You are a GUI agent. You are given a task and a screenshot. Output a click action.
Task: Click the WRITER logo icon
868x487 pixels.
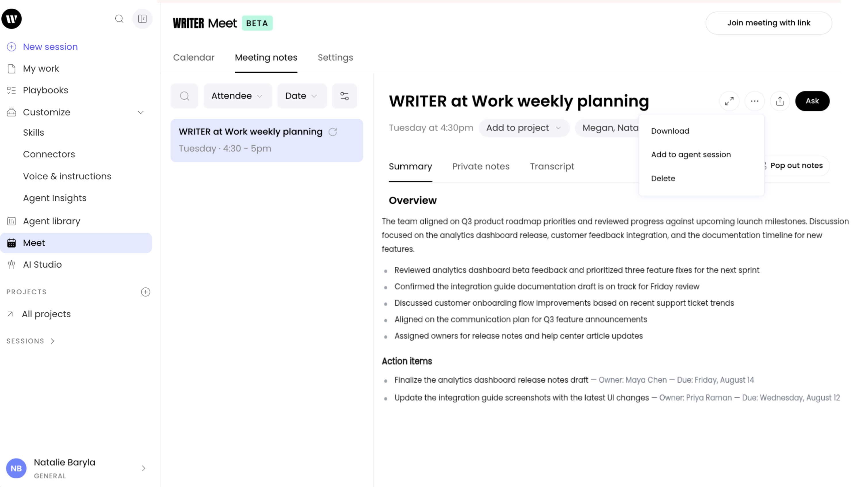(x=12, y=19)
